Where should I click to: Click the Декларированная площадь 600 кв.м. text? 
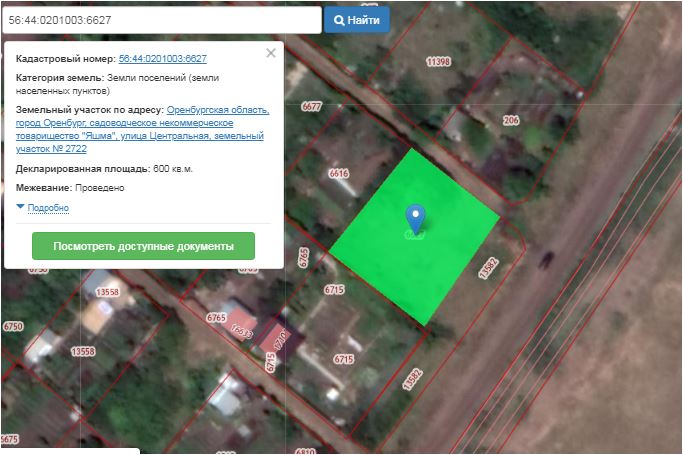click(104, 168)
